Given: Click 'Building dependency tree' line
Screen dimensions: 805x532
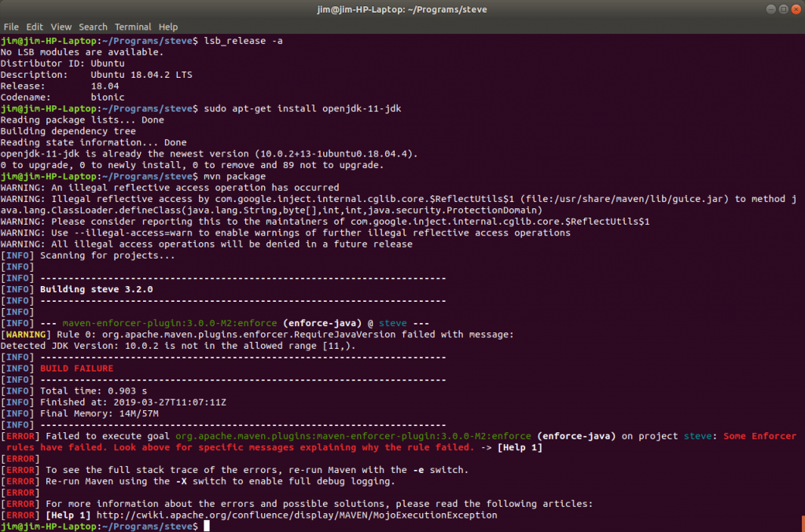Looking at the screenshot, I should pyautogui.click(x=68, y=131).
